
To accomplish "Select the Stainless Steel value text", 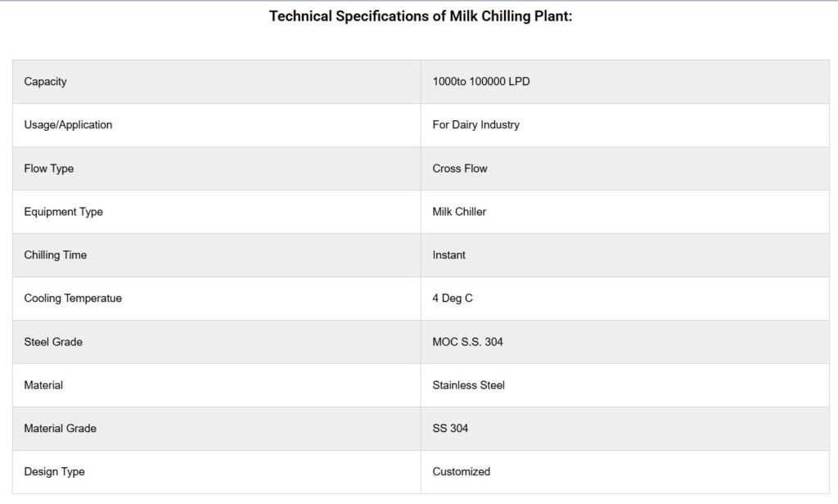I will [469, 385].
